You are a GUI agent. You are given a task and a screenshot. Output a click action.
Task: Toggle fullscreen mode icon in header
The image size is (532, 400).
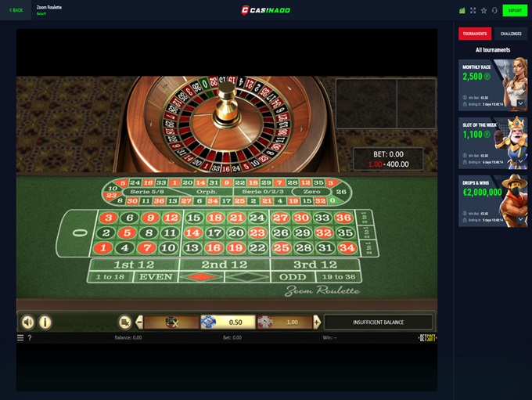click(x=473, y=10)
